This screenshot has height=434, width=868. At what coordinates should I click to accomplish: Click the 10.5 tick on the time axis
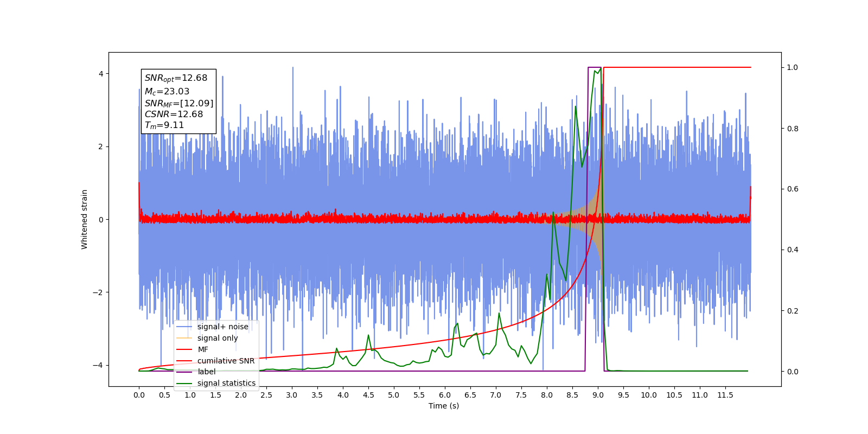[x=674, y=395]
